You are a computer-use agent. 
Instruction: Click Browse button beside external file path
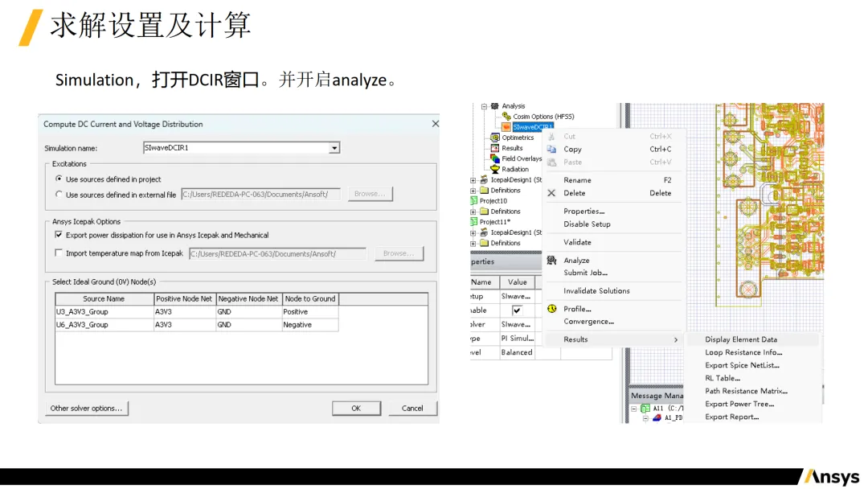click(370, 194)
